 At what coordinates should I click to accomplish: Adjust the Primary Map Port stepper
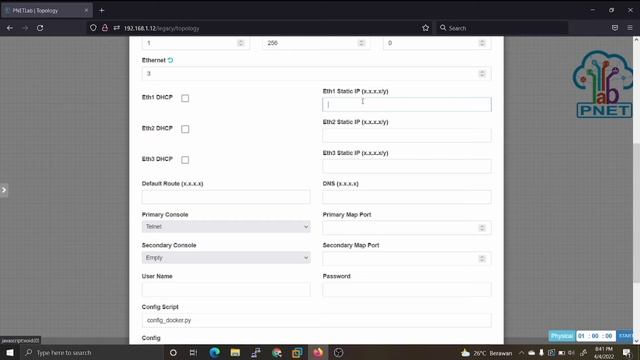pos(482,228)
